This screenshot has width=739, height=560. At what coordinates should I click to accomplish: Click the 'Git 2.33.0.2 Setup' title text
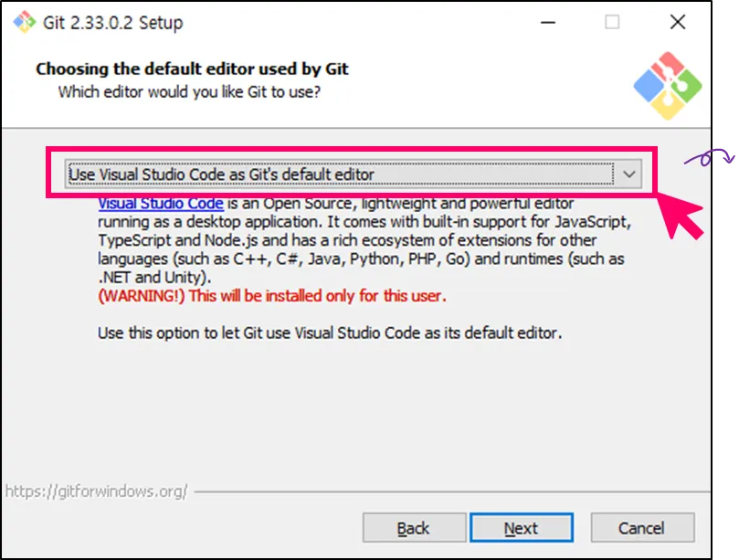(x=113, y=23)
